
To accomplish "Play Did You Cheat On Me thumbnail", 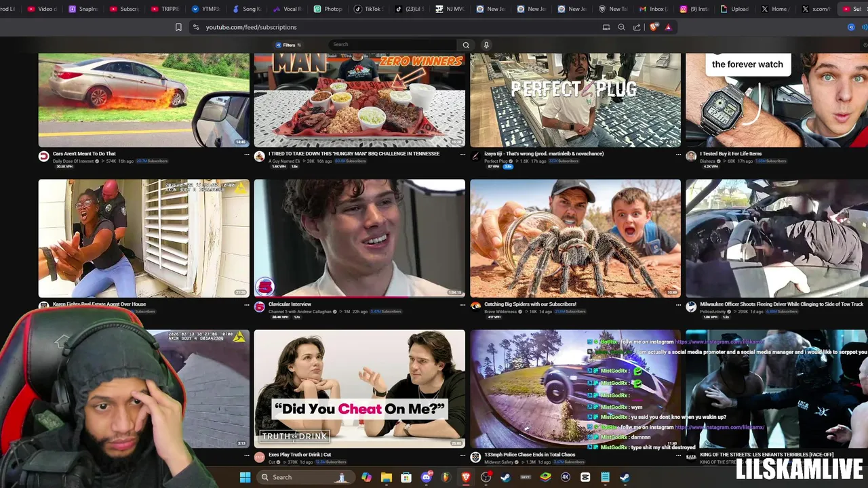I will tap(359, 388).
